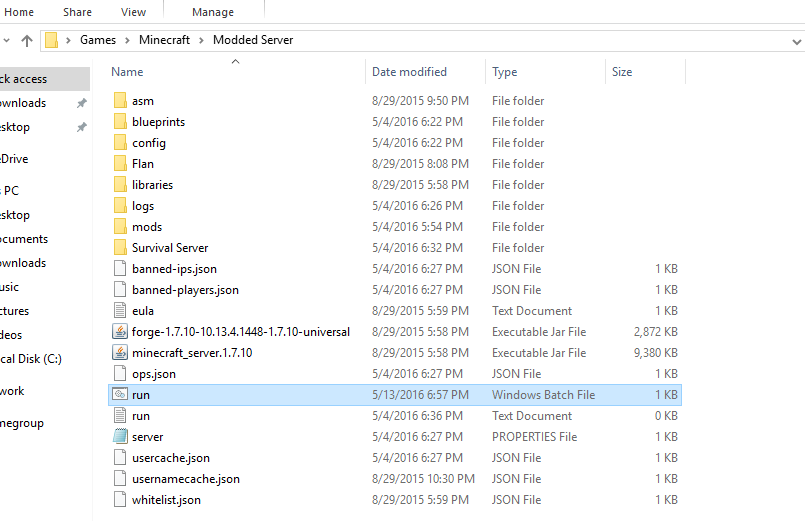Open Documents in navigation pane
This screenshot has width=805, height=521.
(x=24, y=239)
